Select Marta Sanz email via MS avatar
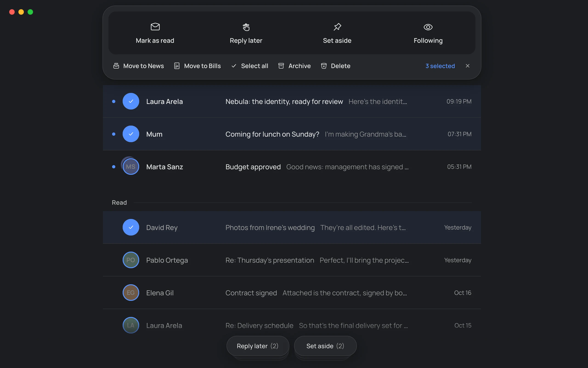The width and height of the screenshot is (588, 368). tap(131, 167)
